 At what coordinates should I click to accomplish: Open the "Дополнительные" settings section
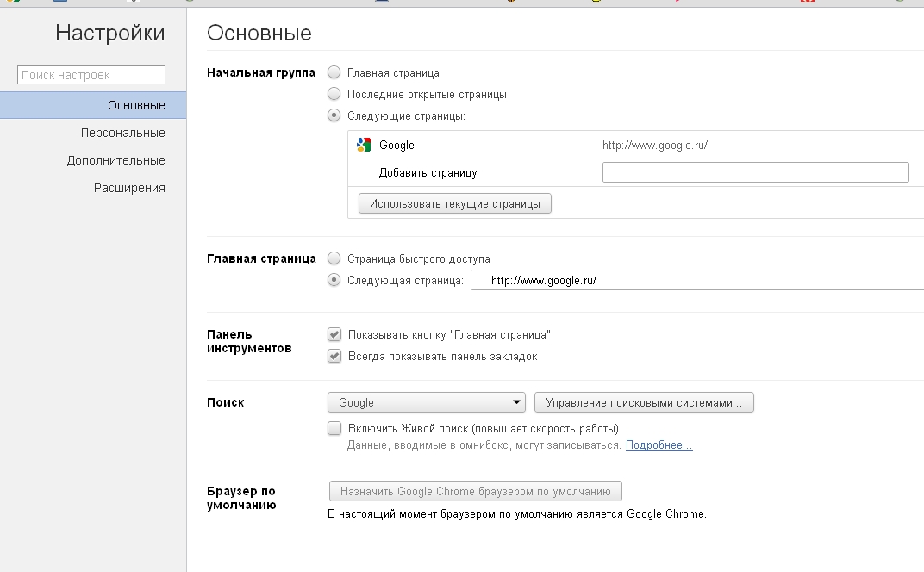pos(116,160)
